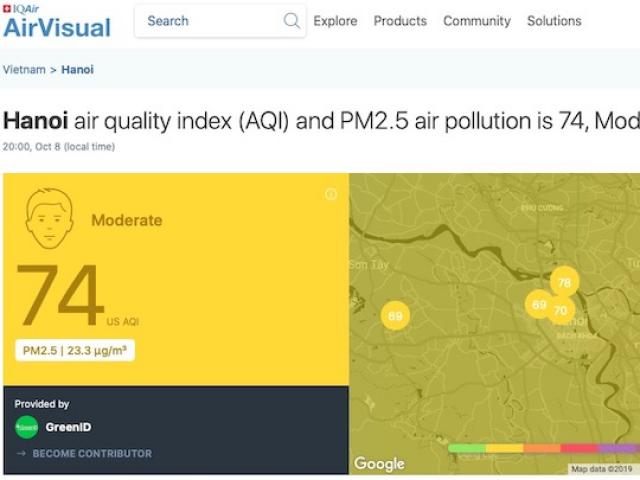The image size is (640, 480).
Task: Click the info icon in the AQI panel
Action: click(331, 194)
